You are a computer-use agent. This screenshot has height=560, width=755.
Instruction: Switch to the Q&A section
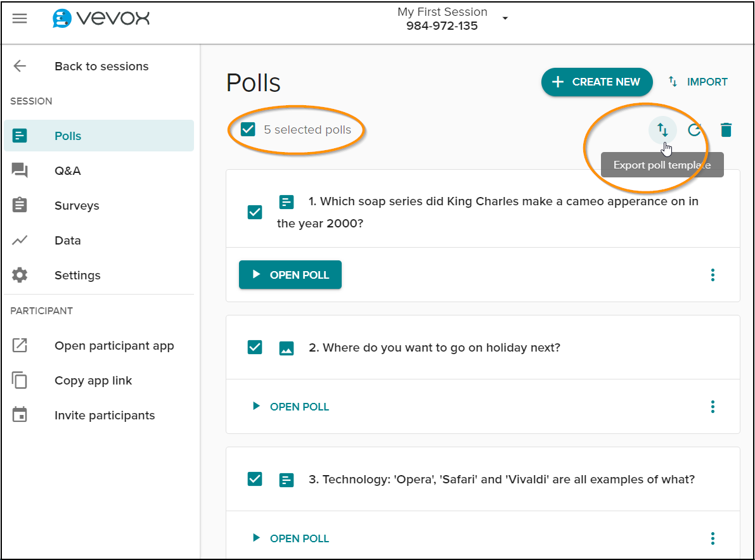click(x=67, y=170)
